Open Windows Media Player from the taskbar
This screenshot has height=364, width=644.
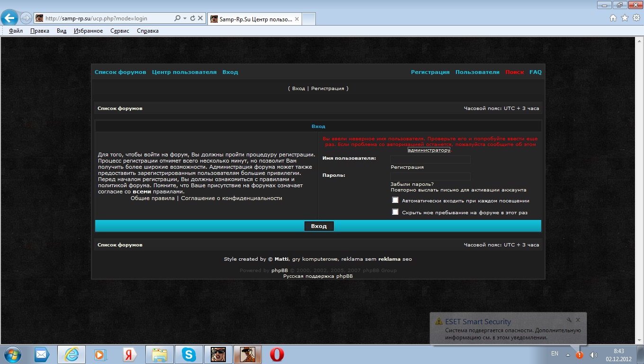point(100,355)
